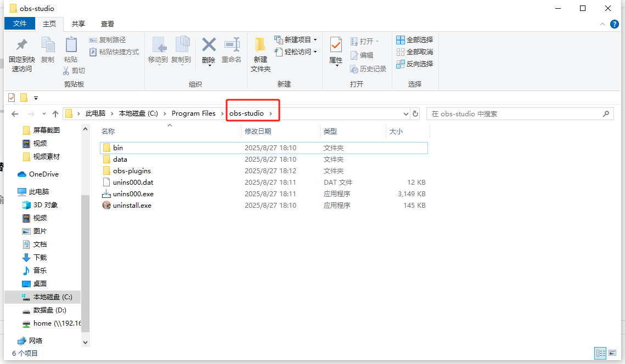Open the Easy Access dropdown
The image size is (625, 364).
click(x=315, y=52)
